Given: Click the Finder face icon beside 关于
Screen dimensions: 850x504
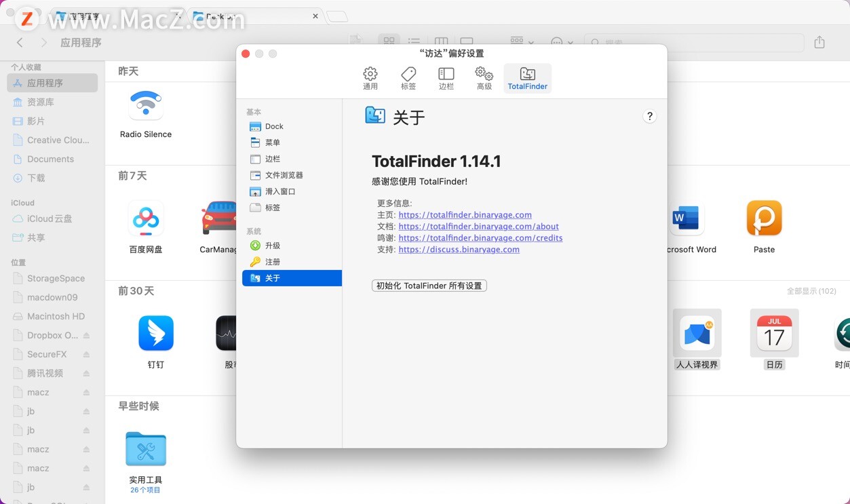Looking at the screenshot, I should point(375,115).
